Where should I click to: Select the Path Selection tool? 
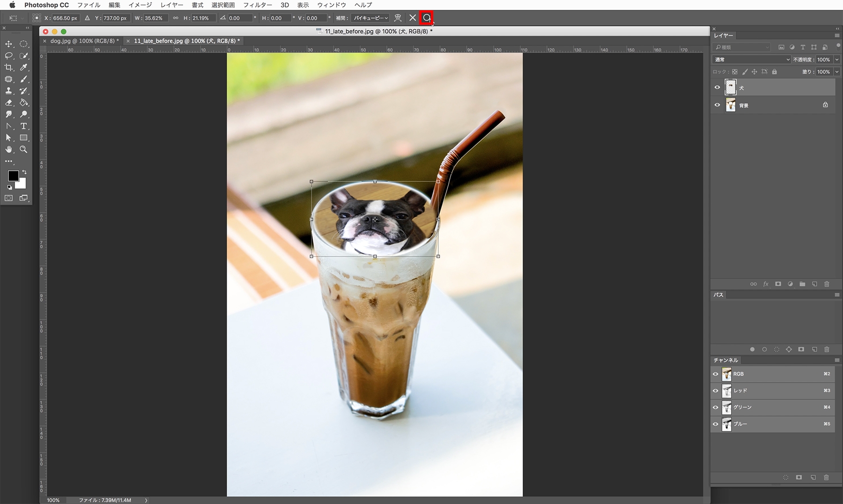[8, 138]
